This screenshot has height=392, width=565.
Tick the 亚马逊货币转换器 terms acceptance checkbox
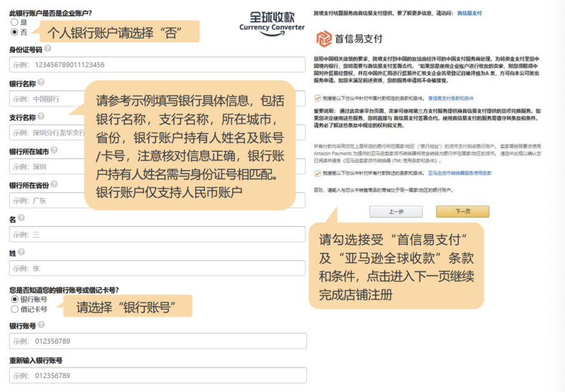click(317, 173)
